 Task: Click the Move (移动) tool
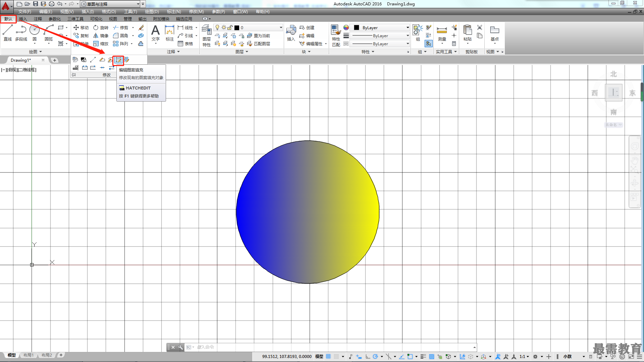coord(81,27)
